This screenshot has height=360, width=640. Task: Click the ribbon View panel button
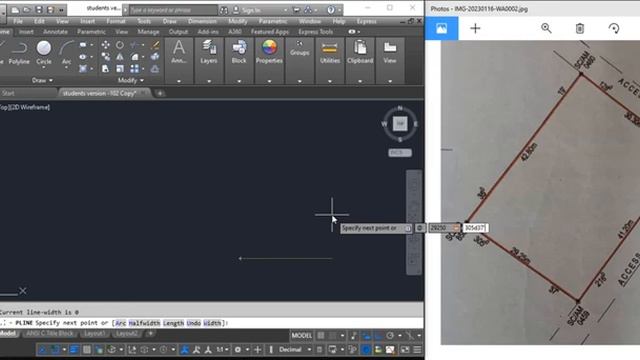pos(390,52)
